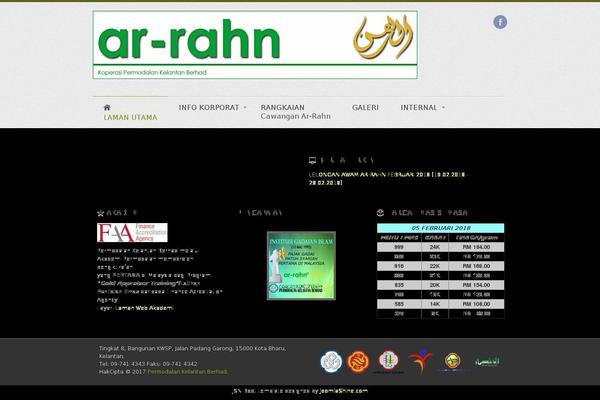Click the red and white crest logo in footer

(x=388, y=361)
